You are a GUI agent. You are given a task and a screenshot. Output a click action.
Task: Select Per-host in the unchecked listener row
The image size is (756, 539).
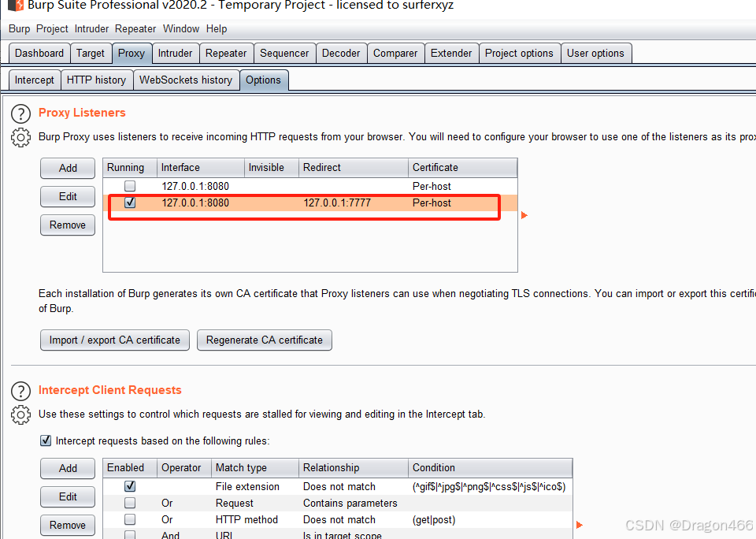pyautogui.click(x=432, y=186)
